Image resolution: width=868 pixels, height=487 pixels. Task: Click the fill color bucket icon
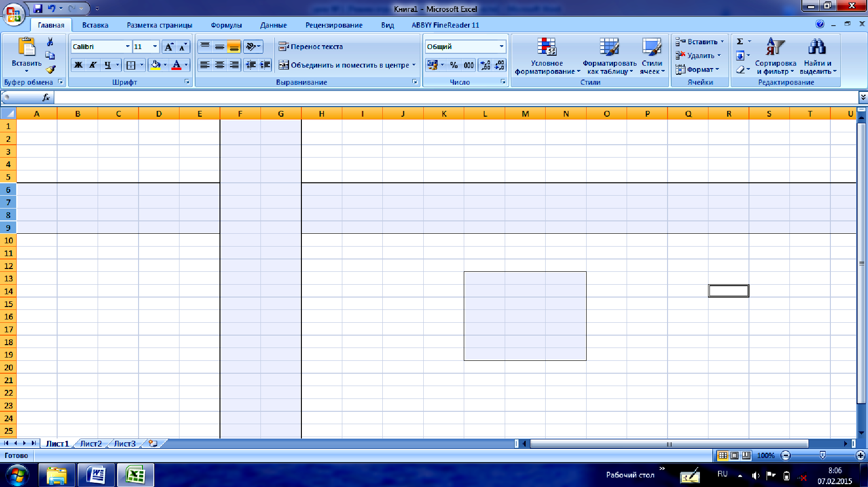(x=155, y=65)
